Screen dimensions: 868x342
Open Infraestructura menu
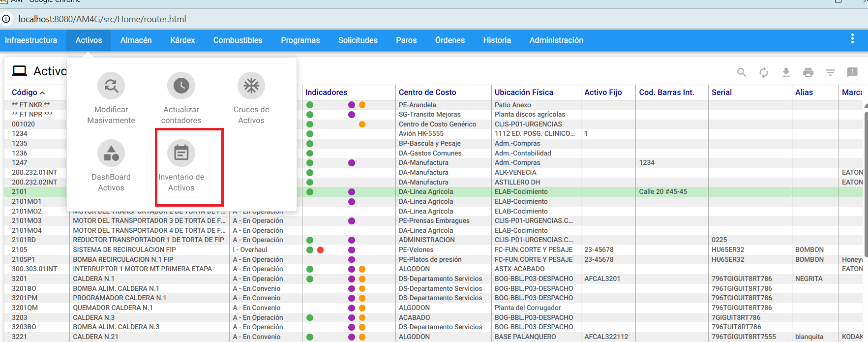(31, 40)
